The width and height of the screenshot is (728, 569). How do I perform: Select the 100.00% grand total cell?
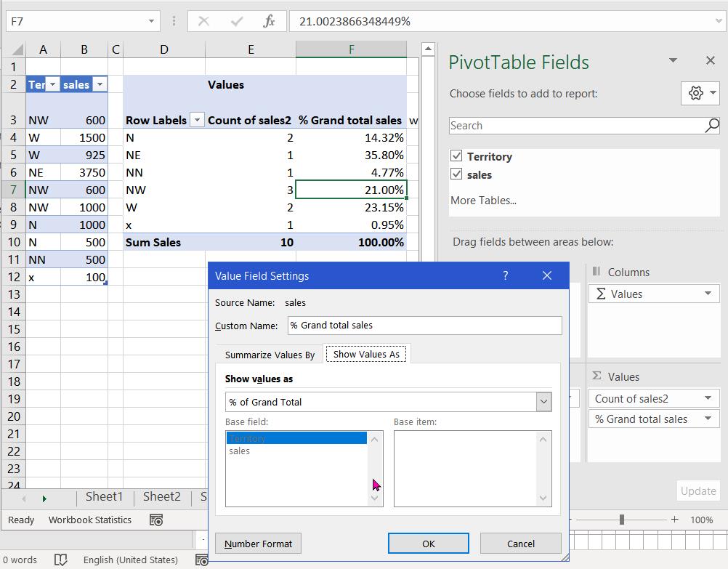coord(351,242)
